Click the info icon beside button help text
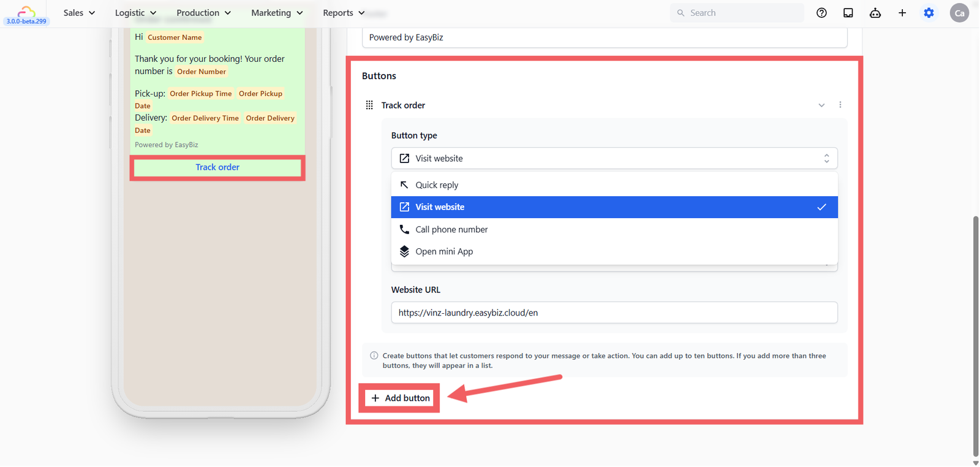The width and height of the screenshot is (980, 467). (374, 355)
